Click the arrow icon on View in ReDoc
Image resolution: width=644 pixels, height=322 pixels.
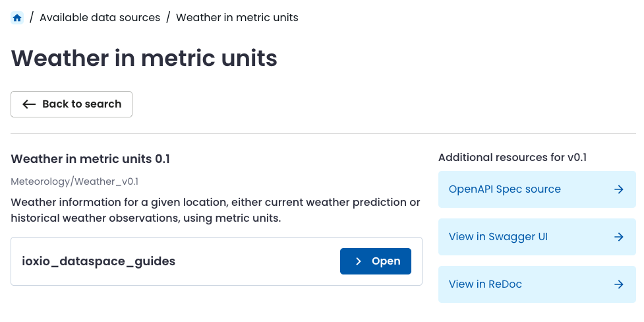618,284
